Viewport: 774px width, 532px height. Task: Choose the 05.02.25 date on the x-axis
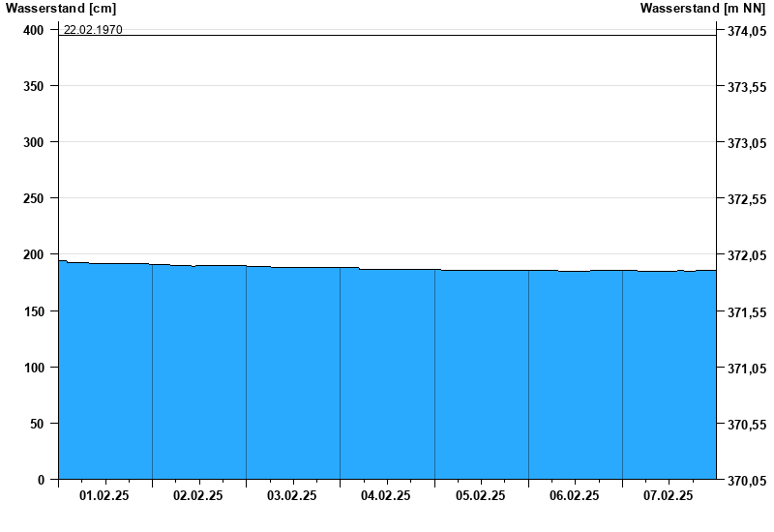click(x=480, y=496)
